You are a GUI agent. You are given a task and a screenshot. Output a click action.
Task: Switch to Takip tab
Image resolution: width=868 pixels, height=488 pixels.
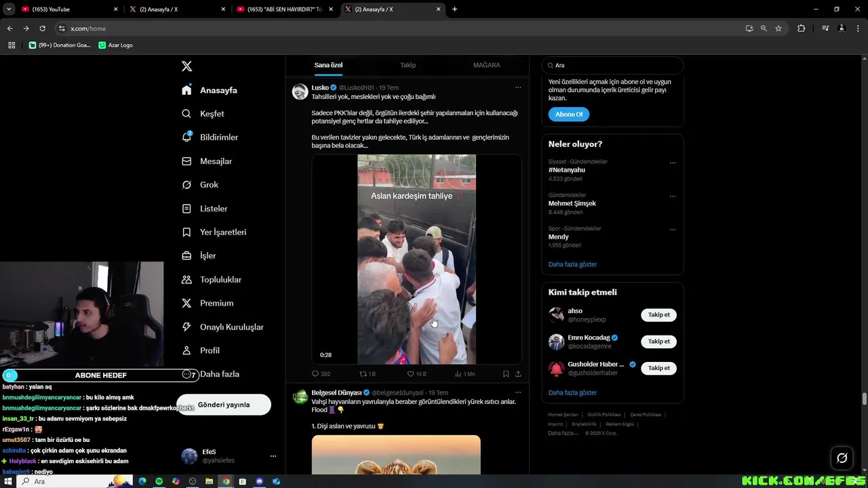pos(408,65)
